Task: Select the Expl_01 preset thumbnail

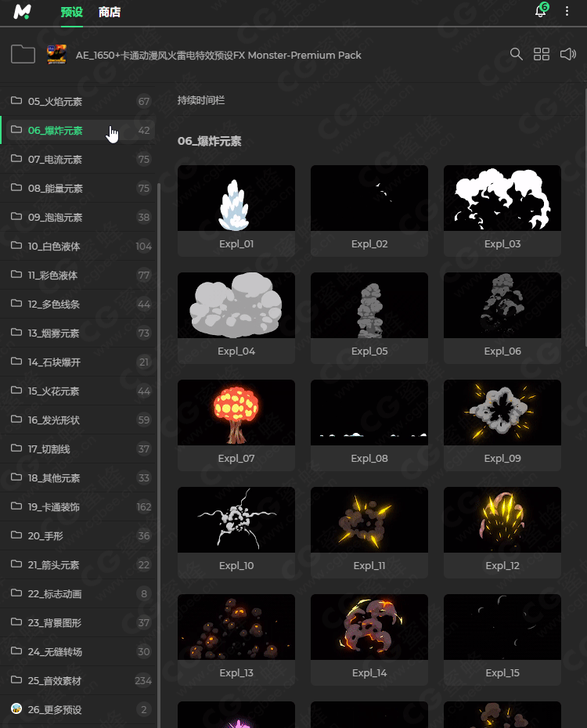Action: [236, 198]
